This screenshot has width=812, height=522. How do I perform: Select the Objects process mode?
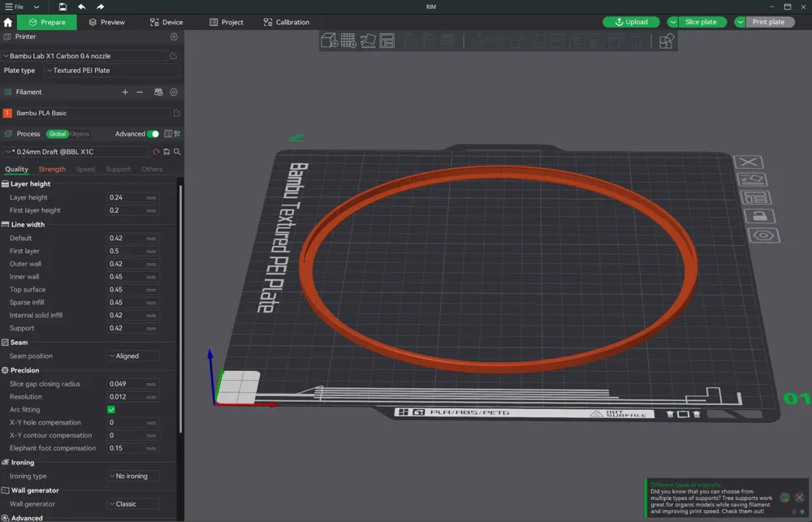[x=80, y=134]
